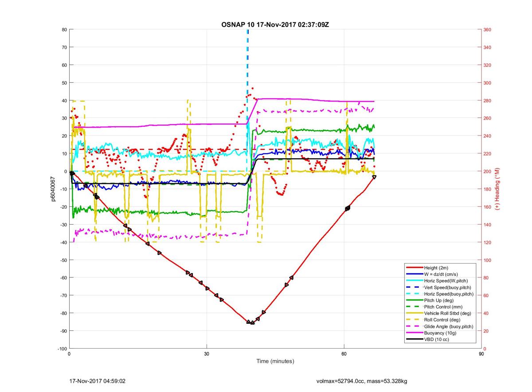The height and width of the screenshot is (392, 532).
Task: Click the '10' tick on the p6040067 axis
Action: point(64,154)
